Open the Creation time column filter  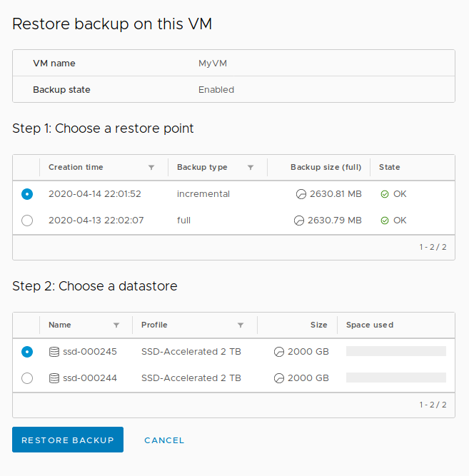tap(151, 168)
